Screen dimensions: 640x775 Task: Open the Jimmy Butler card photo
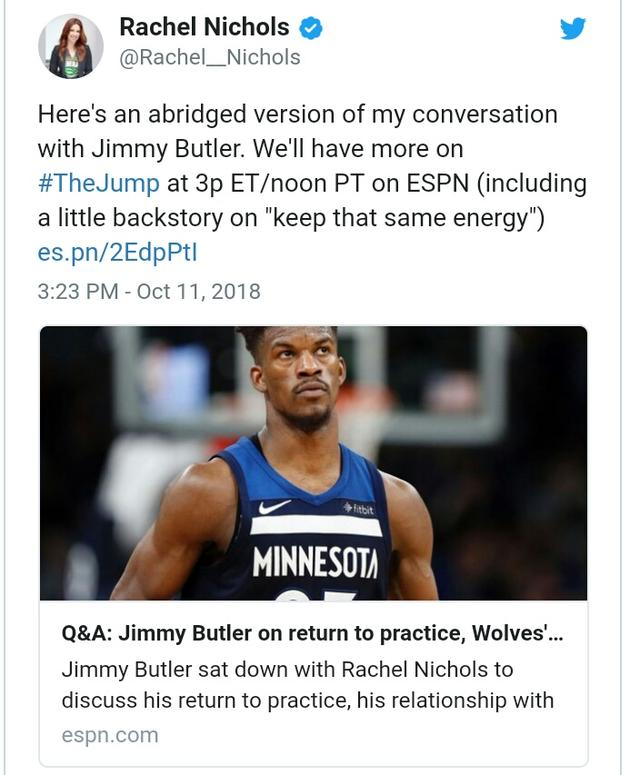coord(313,462)
